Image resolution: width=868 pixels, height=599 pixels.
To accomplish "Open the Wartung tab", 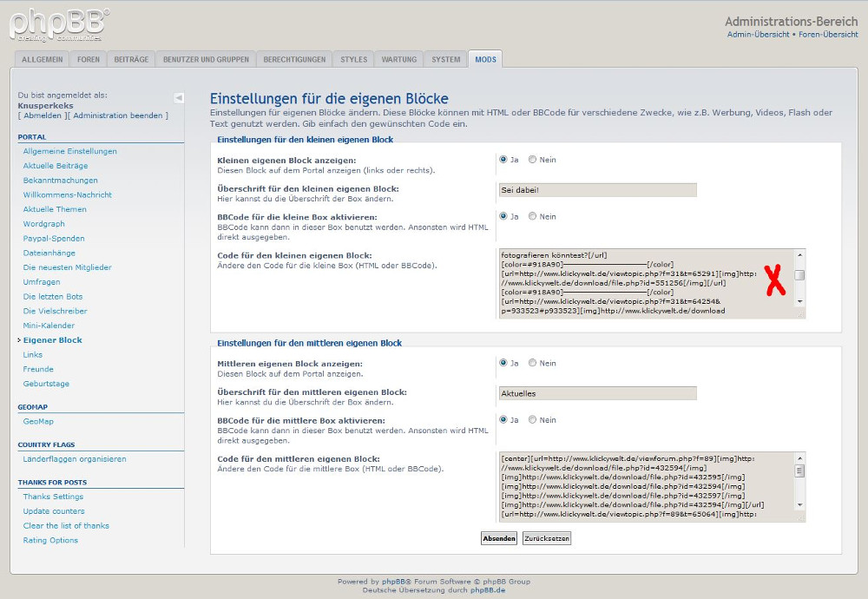I will coord(399,60).
